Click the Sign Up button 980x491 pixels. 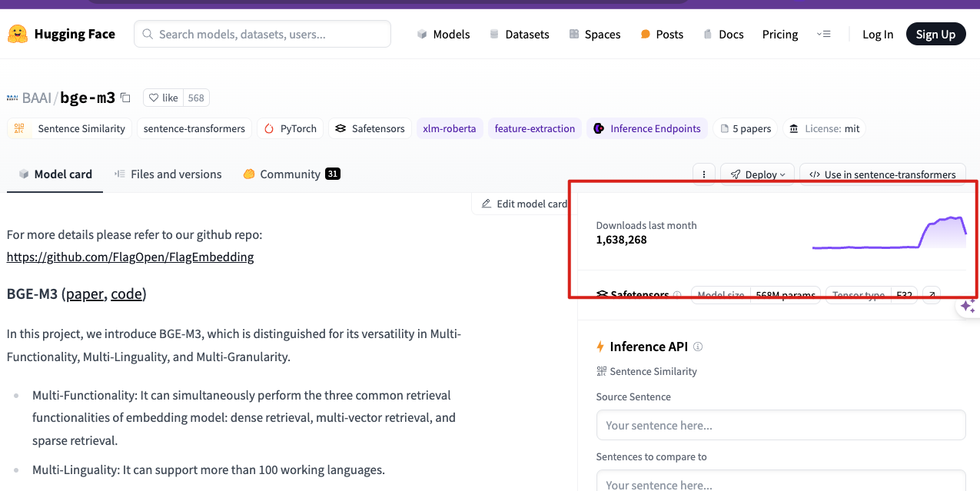(935, 34)
